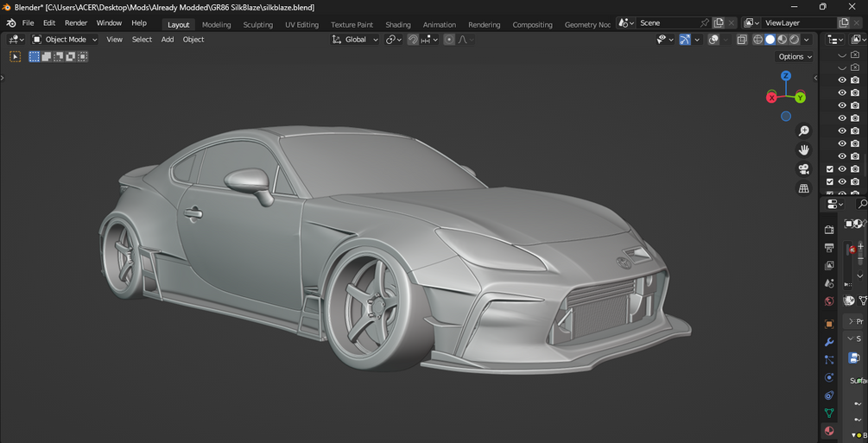Switch perspective/orthographic with the grid icon
Screen dimensions: 868x443
point(803,188)
